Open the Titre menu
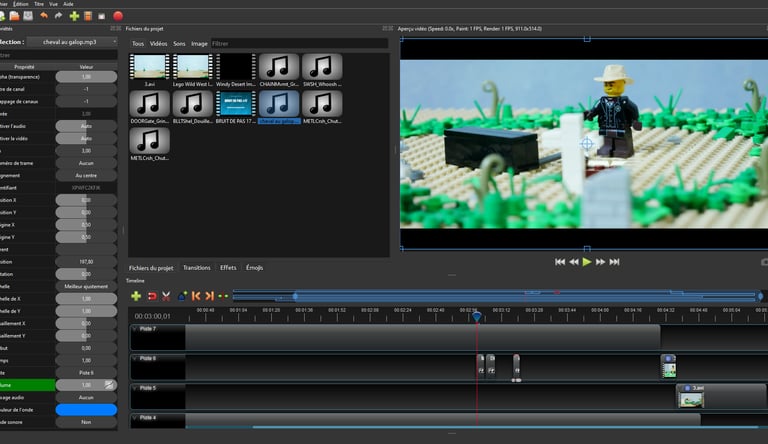Image resolution: width=768 pixels, height=444 pixels. coord(39,3)
